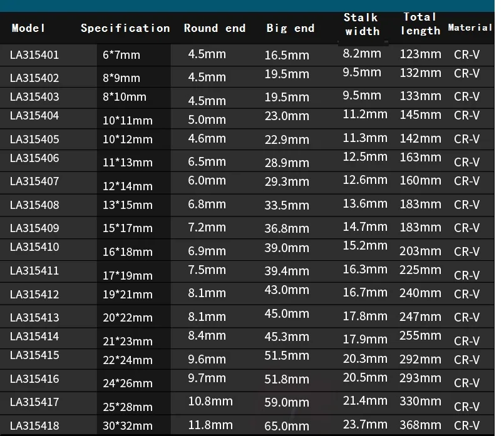Click the 33.5mm big end value
The width and height of the screenshot is (504, 436).
[287, 205]
